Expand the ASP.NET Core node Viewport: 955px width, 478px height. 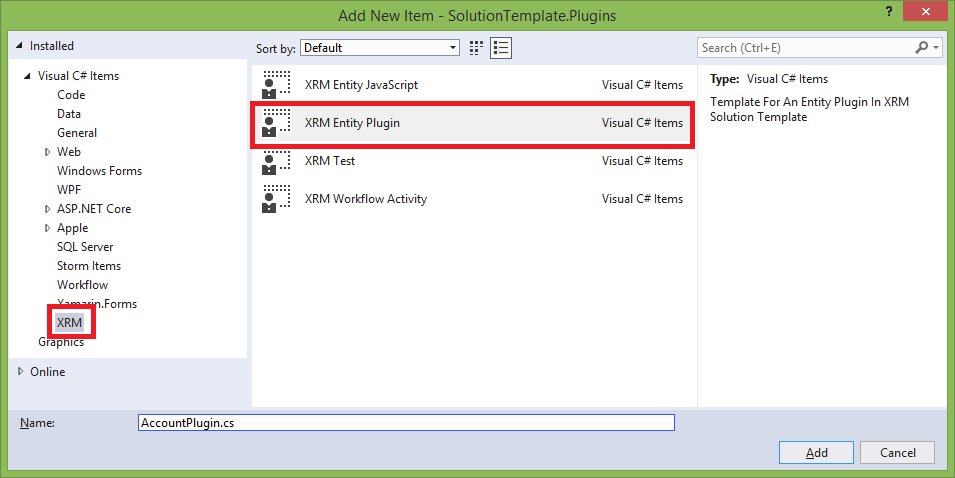click(47, 209)
